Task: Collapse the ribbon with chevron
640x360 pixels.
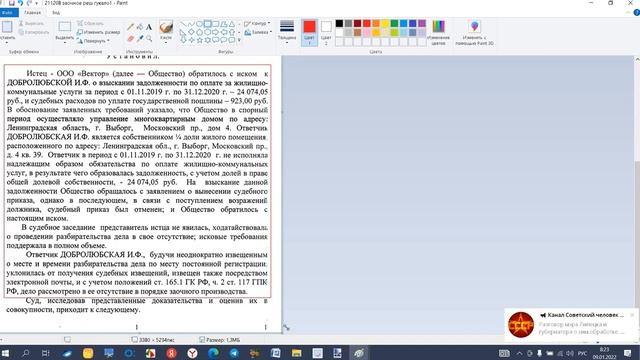Action: [x=628, y=13]
